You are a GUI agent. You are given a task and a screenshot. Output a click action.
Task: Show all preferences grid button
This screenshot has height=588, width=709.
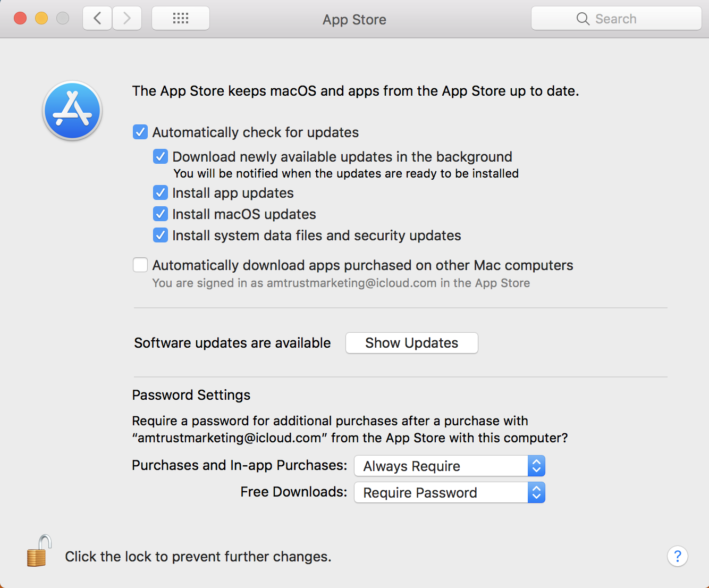[181, 19]
